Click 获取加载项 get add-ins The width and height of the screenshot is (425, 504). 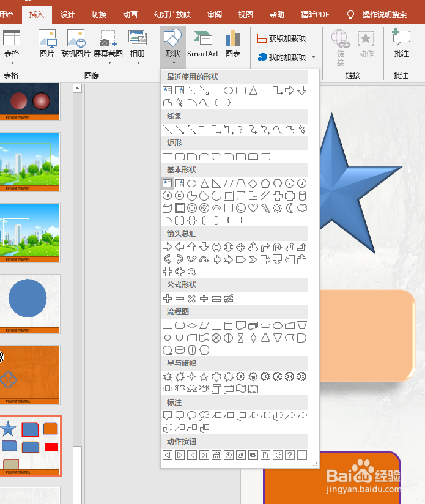[282, 39]
